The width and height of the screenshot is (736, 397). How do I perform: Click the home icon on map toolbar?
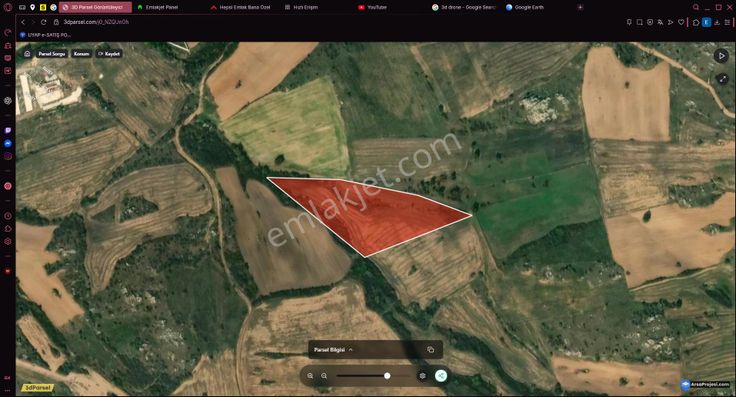pos(27,53)
